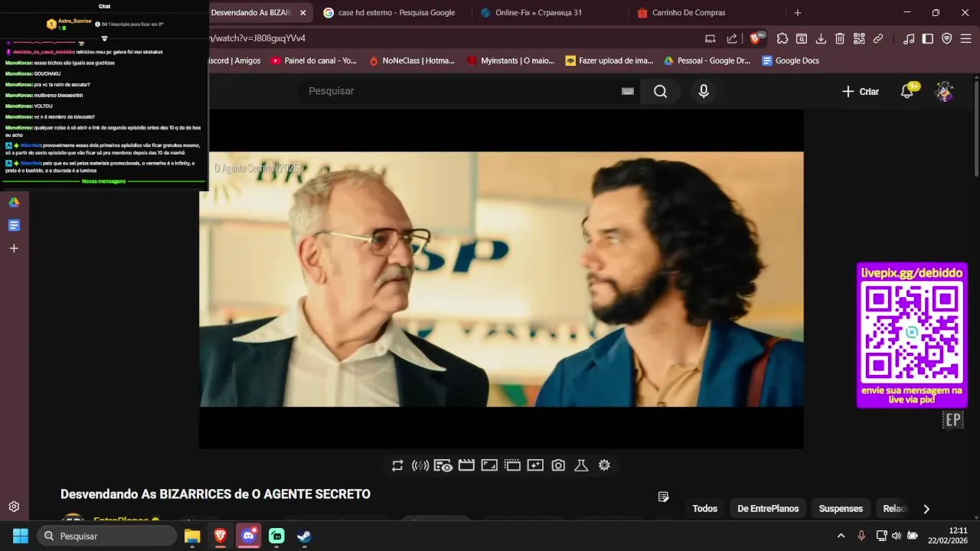Screen dimensions: 980x551
Task: Open the NoNeClass Hotmail bookmark
Action: tap(412, 60)
